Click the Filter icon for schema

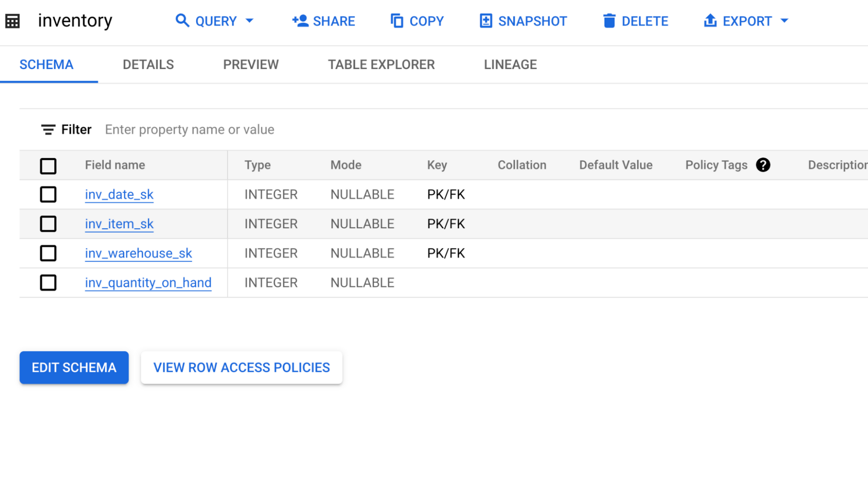click(48, 130)
